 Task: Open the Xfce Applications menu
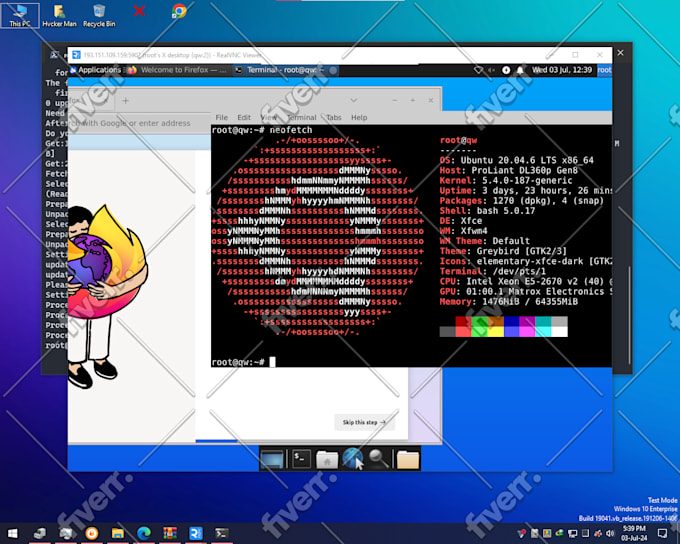coord(95,70)
